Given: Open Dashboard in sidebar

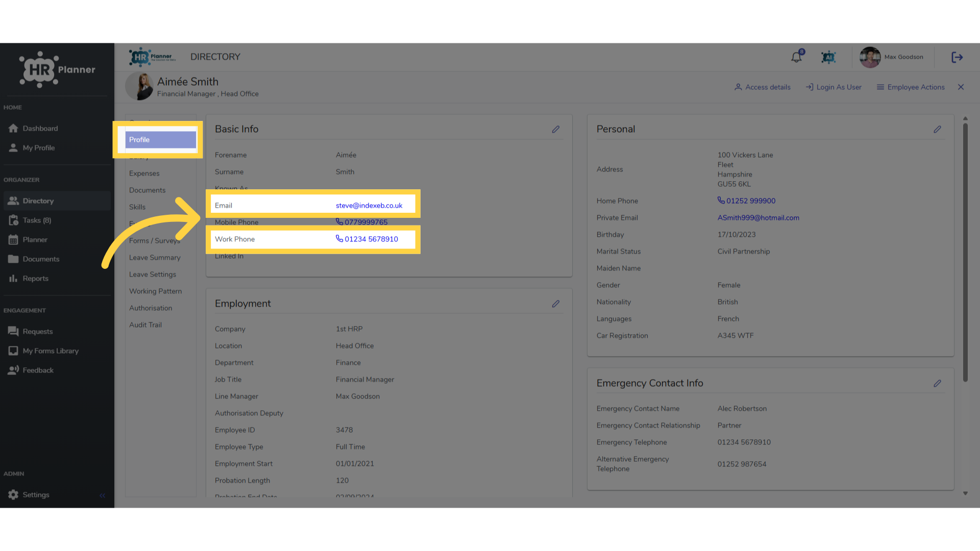Looking at the screenshot, I should coord(57,129).
